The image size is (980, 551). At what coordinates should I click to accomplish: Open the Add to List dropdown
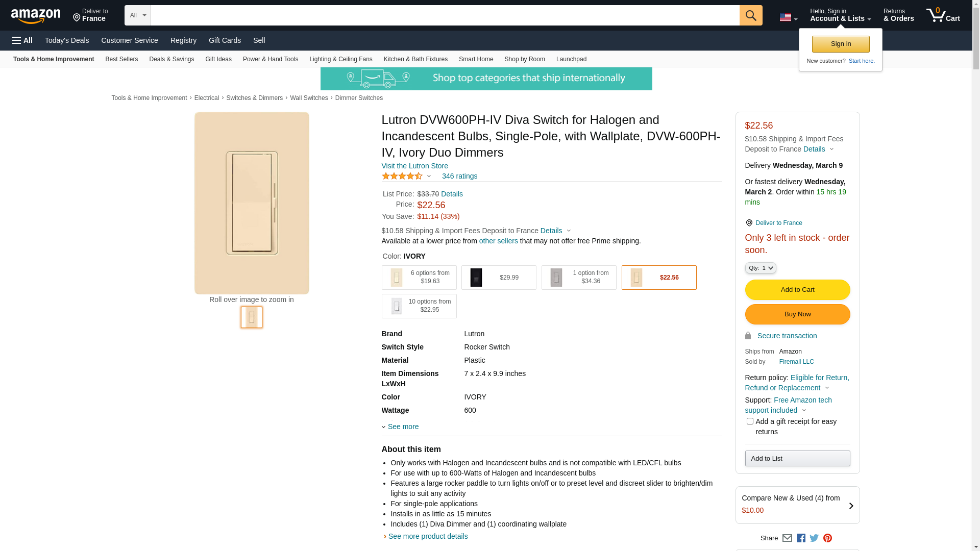click(797, 458)
